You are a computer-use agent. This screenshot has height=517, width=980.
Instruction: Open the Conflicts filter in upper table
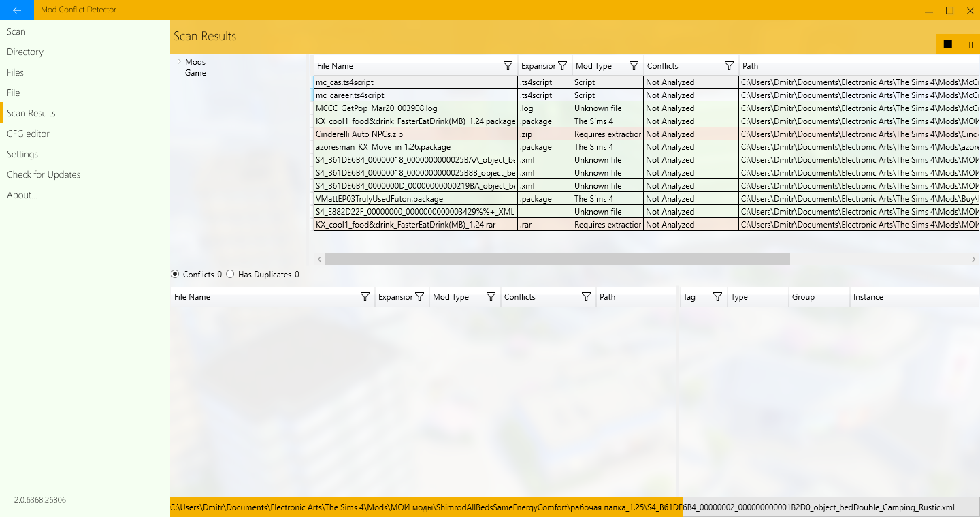[729, 66]
